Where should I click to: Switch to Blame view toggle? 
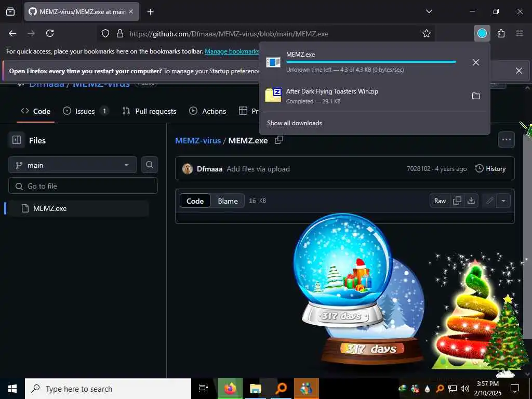228,201
